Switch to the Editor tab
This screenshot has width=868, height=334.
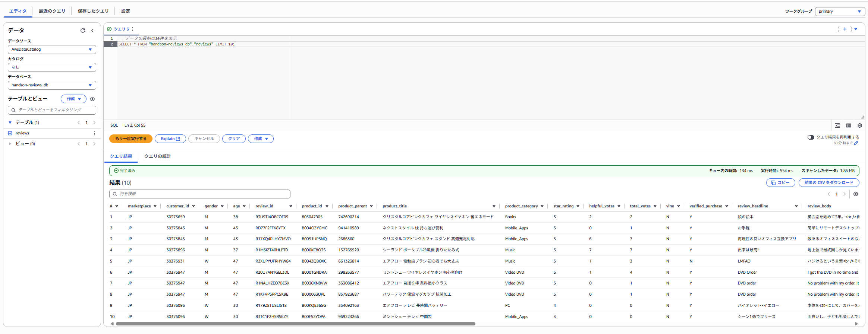(x=18, y=11)
